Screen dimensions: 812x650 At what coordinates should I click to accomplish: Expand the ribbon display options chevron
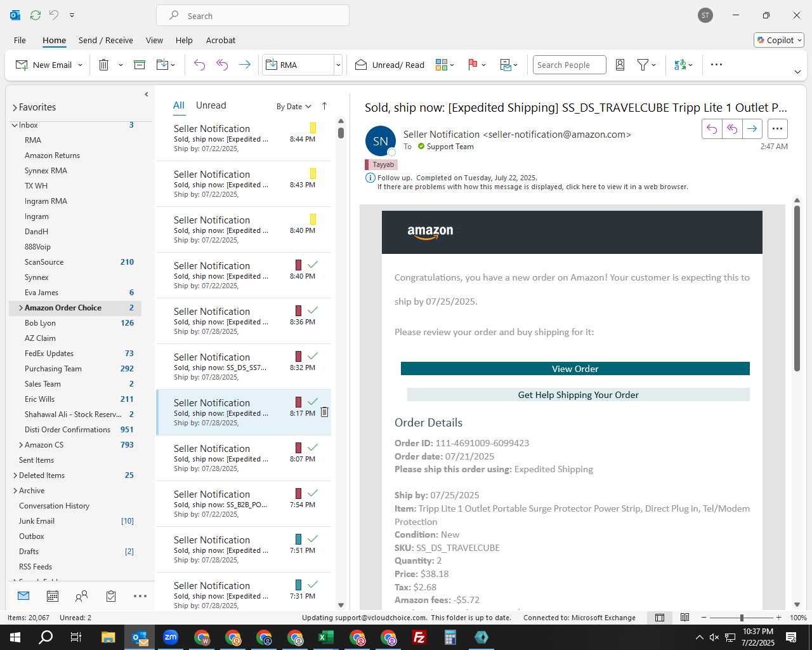[x=797, y=72]
